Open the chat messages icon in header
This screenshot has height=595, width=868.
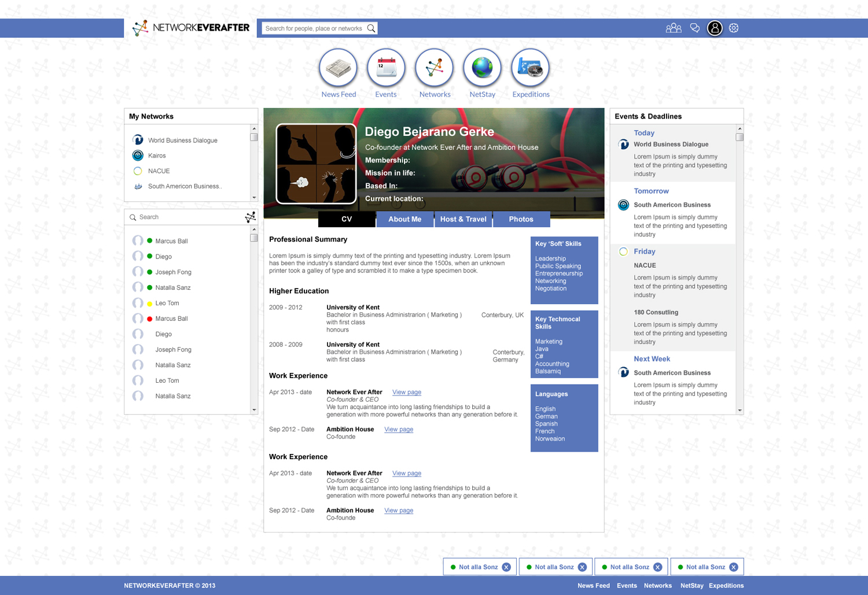click(695, 28)
